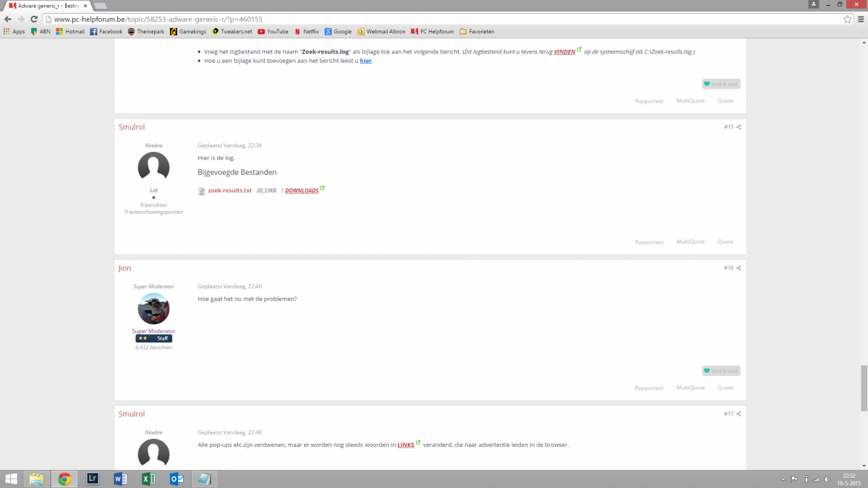Report post #15 with Rapporteer

tap(649, 242)
